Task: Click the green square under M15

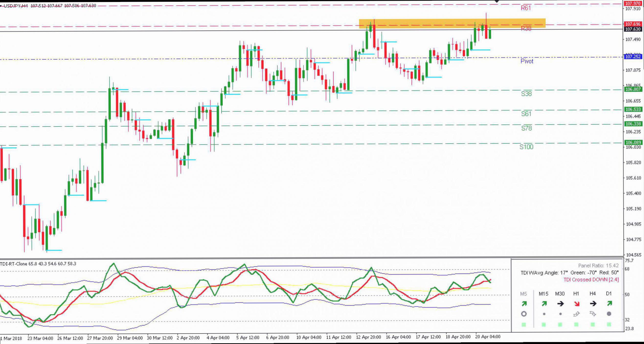Action: [544, 324]
